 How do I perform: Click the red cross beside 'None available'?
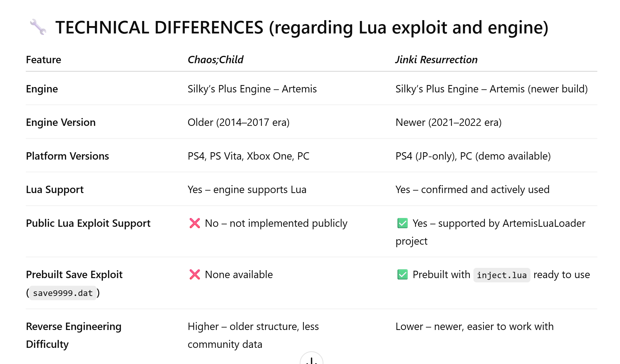point(195,274)
